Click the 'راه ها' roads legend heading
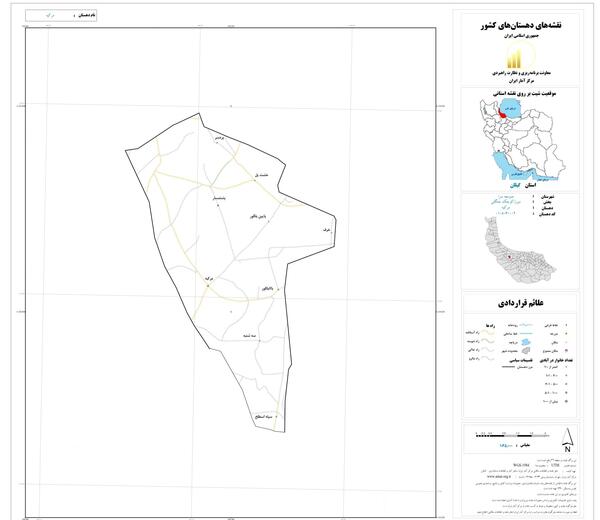Image resolution: width=600 pixels, height=520 pixels. (490, 325)
